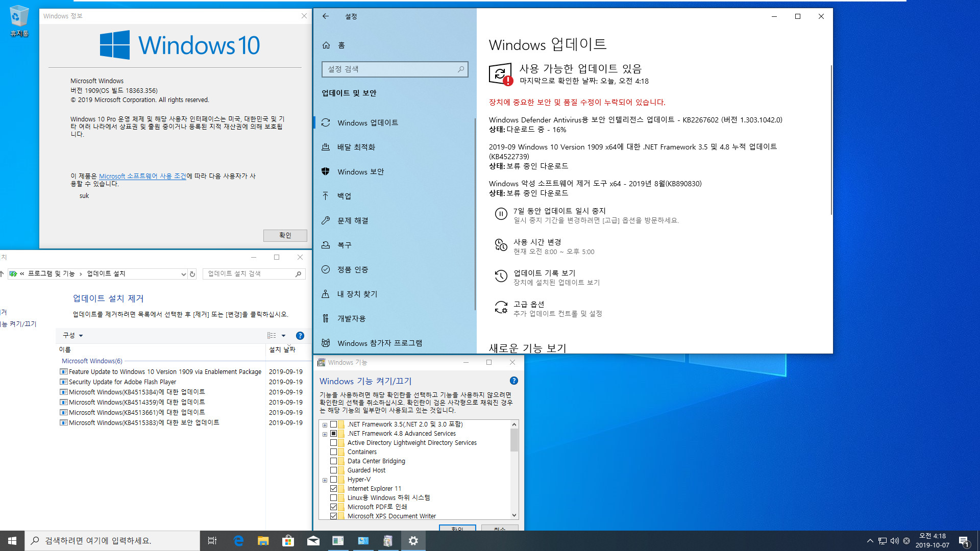Open 고급 옵션 text link
This screenshot has height=551, width=980.
tap(529, 304)
